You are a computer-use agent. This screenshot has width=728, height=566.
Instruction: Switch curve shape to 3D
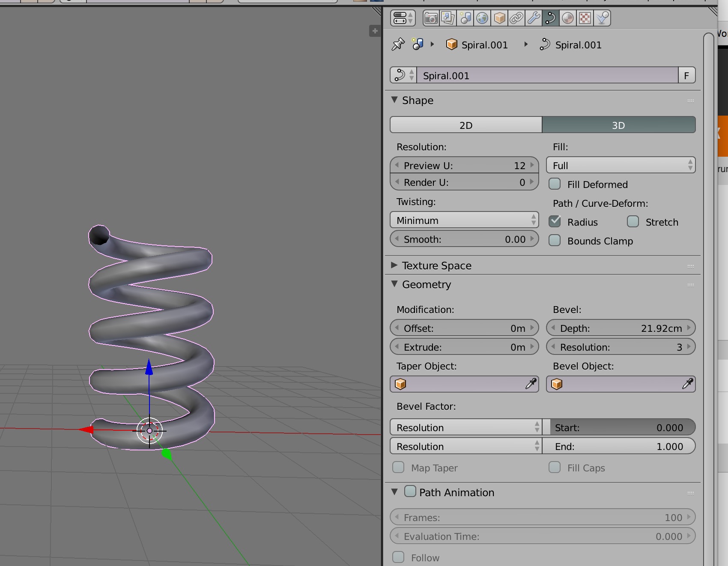click(618, 125)
